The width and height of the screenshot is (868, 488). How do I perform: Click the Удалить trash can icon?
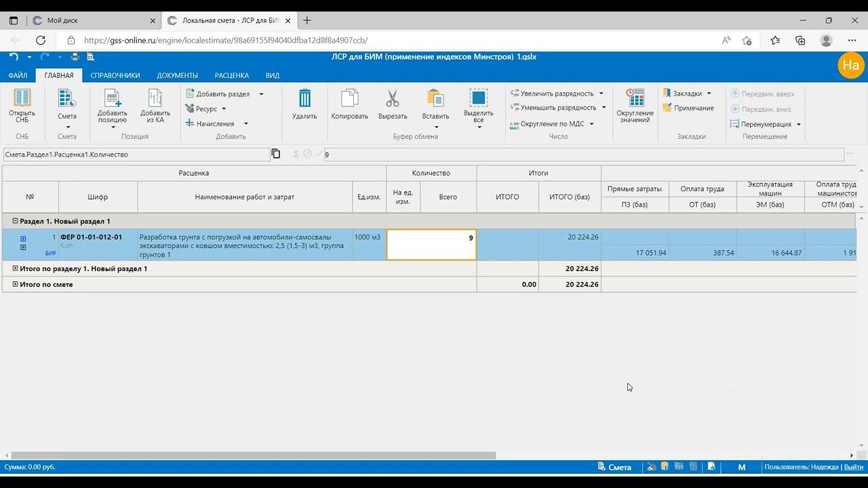[x=304, y=98]
